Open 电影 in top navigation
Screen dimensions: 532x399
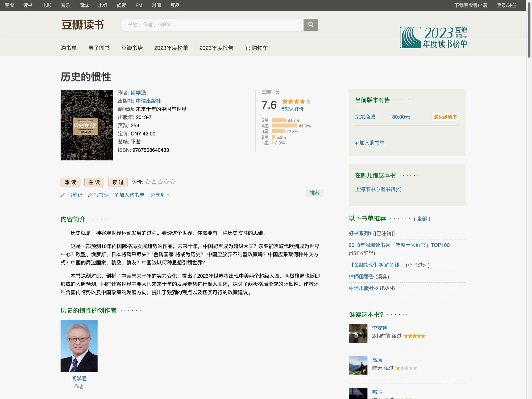tap(47, 5)
